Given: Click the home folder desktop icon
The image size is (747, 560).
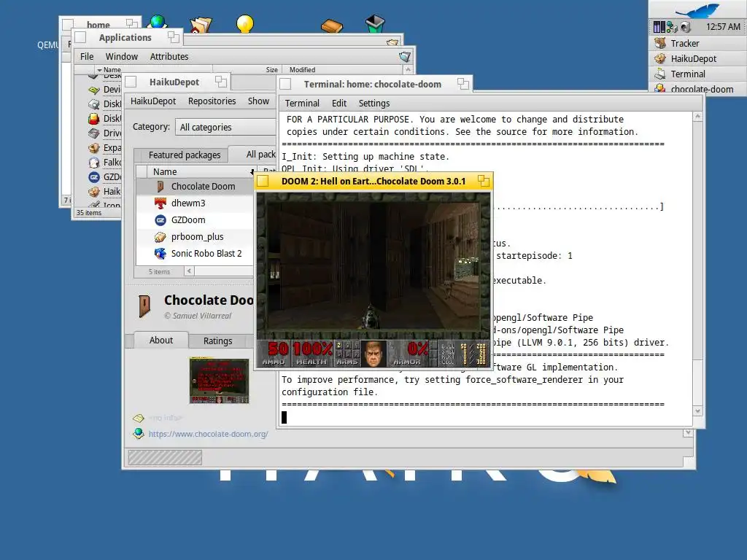Looking at the screenshot, I should point(201,24).
